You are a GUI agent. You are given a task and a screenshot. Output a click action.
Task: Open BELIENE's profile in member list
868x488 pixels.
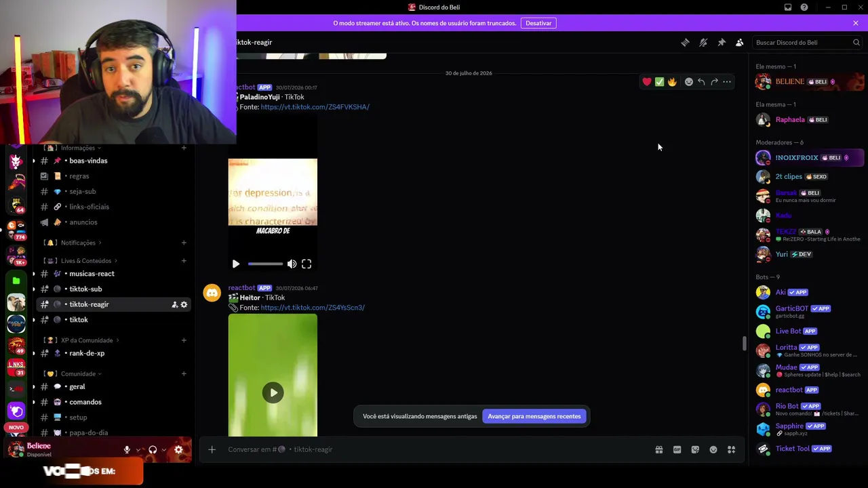808,82
